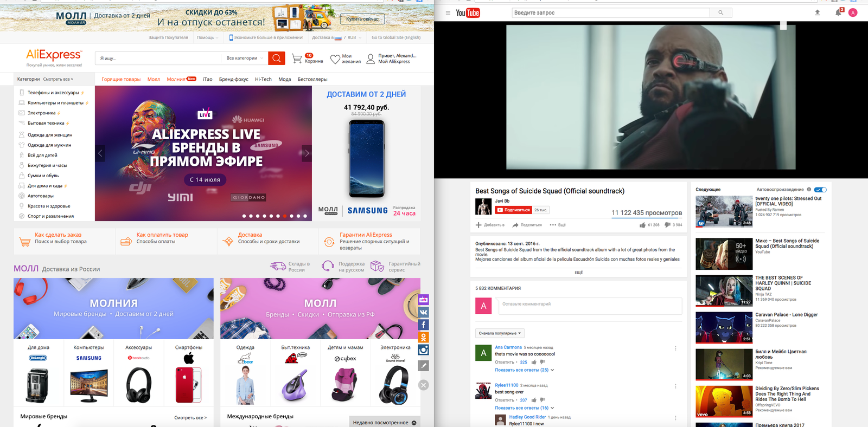Viewport: 868px width, 427px height.
Task: Click the Instagram icon in floating sidebar
Action: [x=424, y=350]
